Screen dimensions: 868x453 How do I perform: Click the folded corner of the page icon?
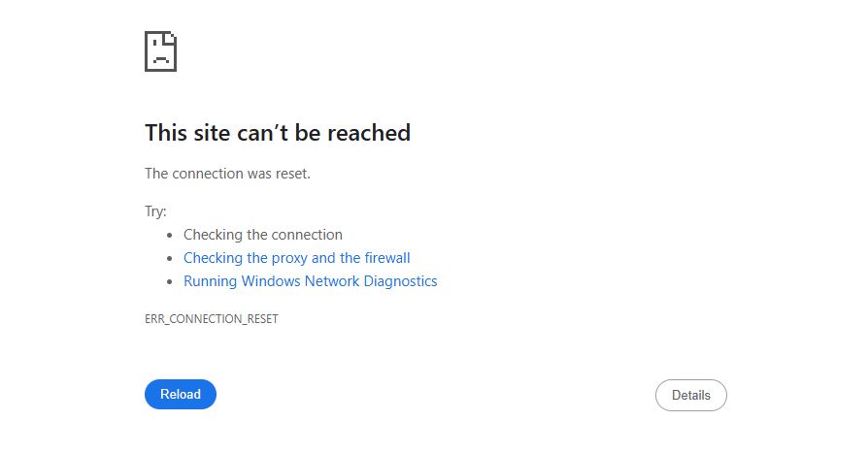tap(171, 37)
